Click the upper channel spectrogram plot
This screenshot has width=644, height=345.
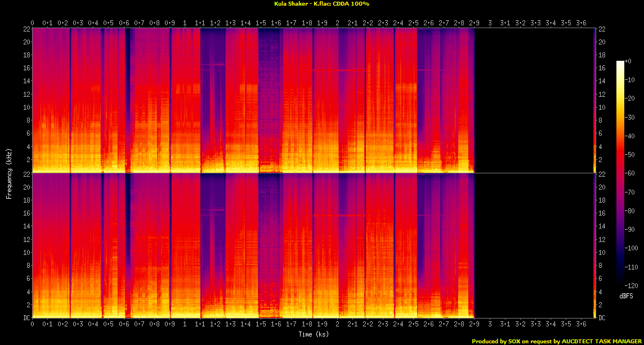(x=314, y=100)
